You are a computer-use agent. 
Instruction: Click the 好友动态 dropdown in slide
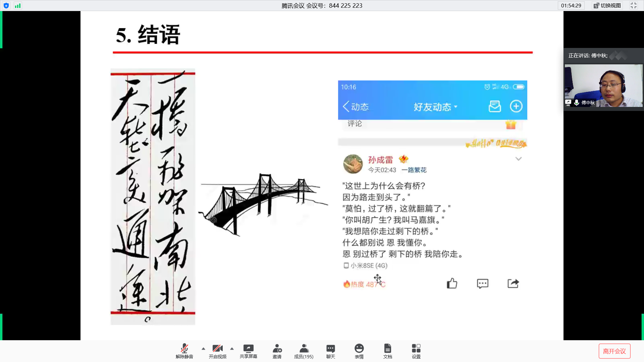click(x=435, y=107)
